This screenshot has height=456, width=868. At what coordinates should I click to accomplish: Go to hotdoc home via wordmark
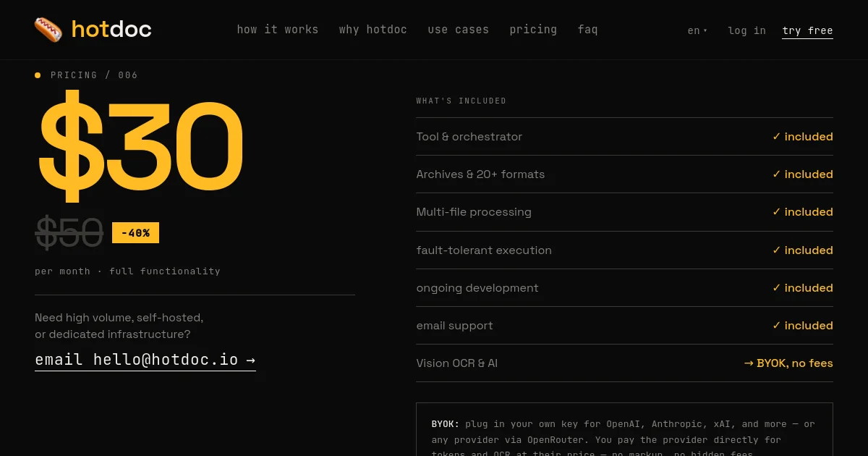[x=111, y=30]
